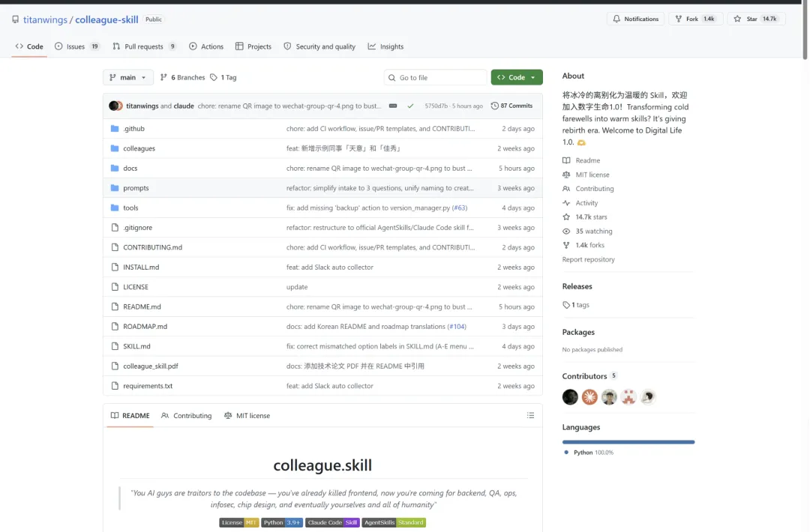This screenshot has width=810, height=532.
Task: Click the repository icon beside titanwings
Action: coord(16,19)
